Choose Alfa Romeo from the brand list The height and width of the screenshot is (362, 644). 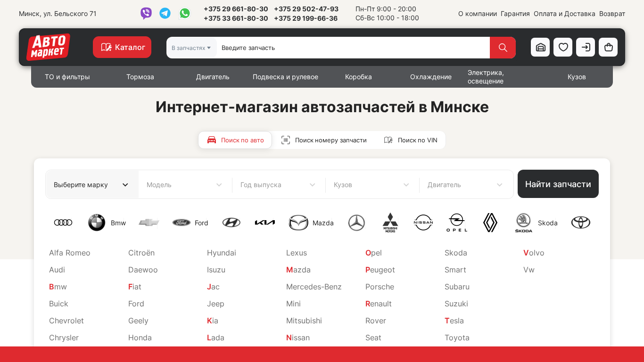(x=70, y=253)
